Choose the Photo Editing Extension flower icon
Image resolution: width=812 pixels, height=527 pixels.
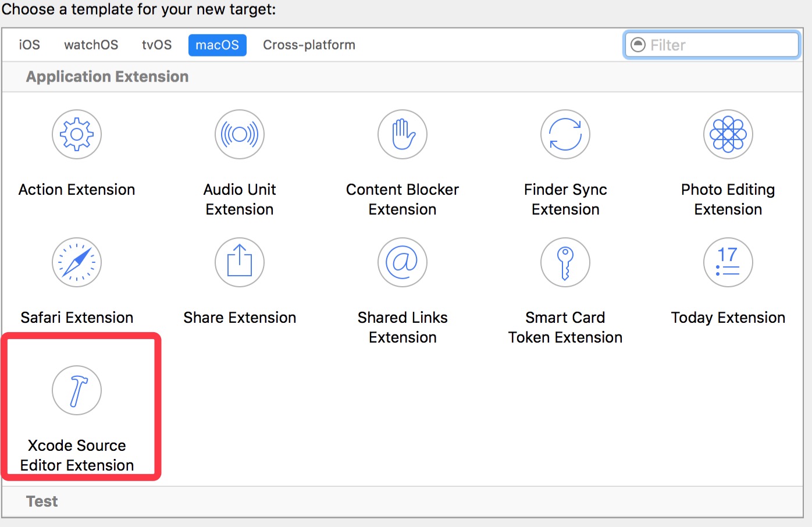tap(728, 134)
